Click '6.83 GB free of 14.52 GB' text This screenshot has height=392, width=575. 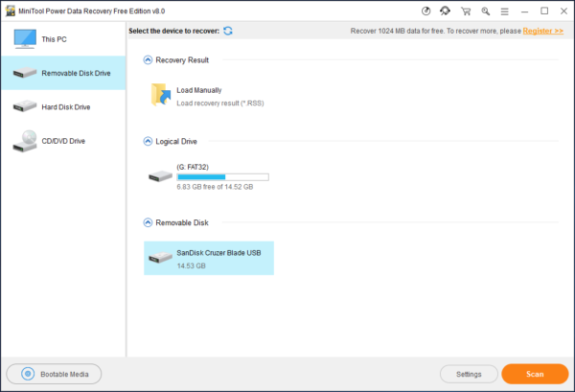pos(215,187)
